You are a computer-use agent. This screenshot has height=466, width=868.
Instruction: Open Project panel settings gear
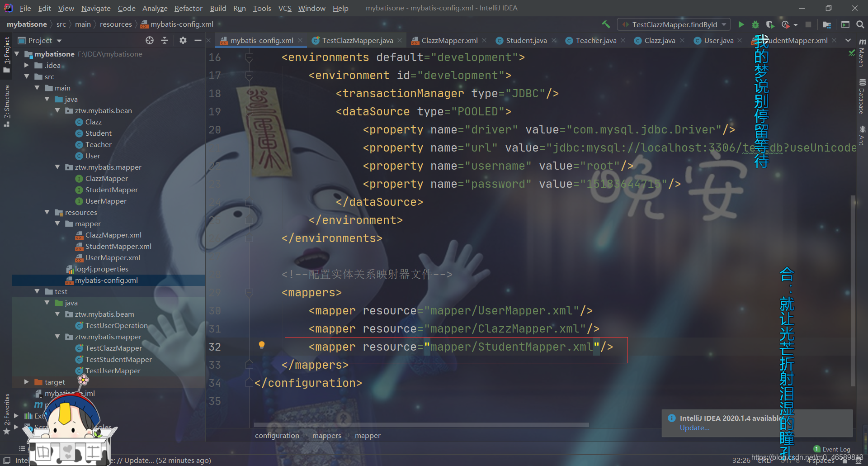[x=183, y=40]
